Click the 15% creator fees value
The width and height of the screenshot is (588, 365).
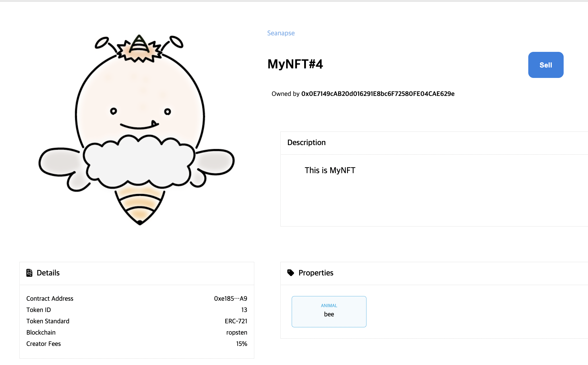click(242, 344)
